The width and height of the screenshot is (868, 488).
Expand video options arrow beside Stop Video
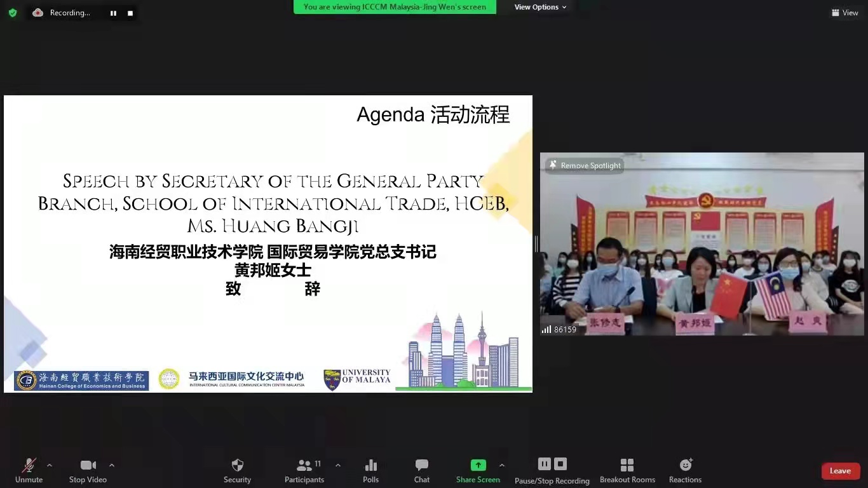pos(112,465)
